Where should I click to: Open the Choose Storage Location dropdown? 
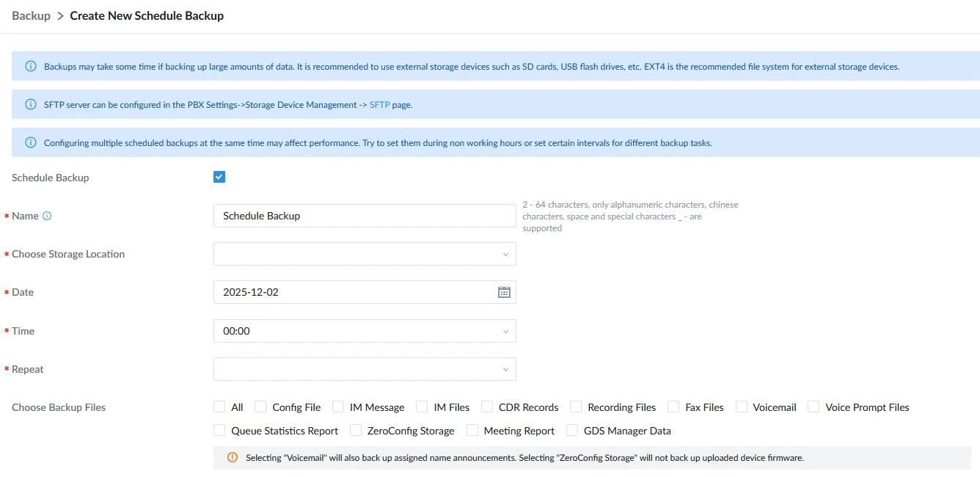tap(365, 254)
